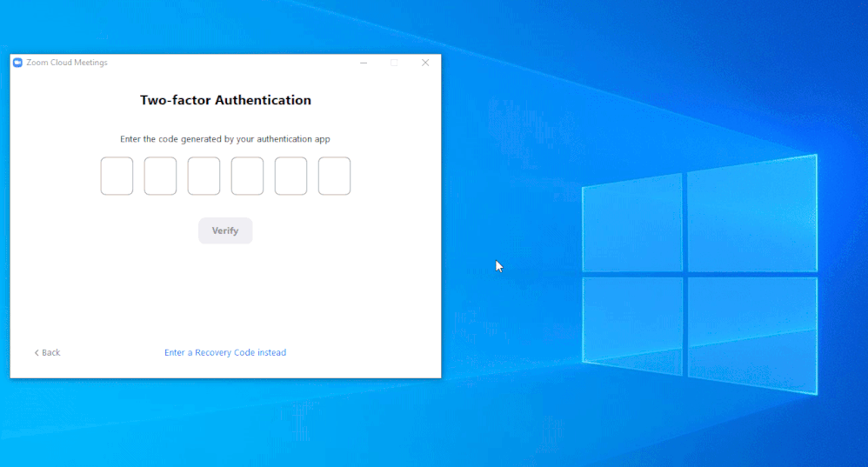868x467 pixels.
Task: Click the Zoom logo icon in title bar
Action: point(17,63)
